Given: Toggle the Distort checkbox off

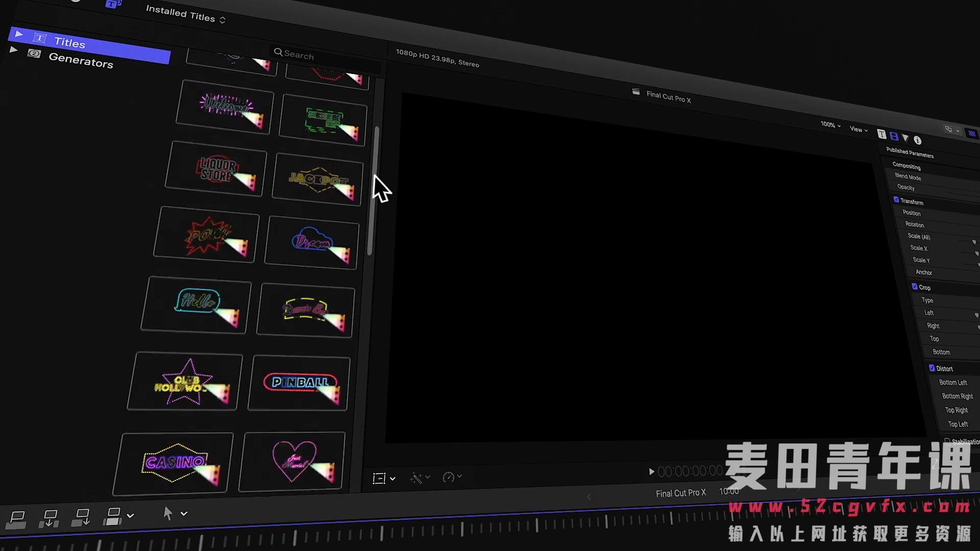Looking at the screenshot, I should click(x=932, y=368).
